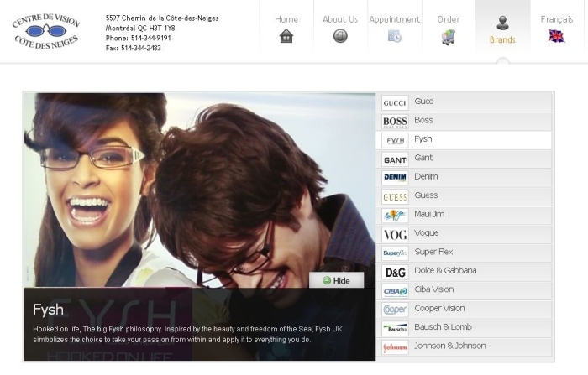This screenshot has width=588, height=375.
Task: Select Bausch & Lomb brand
Action: pyautogui.click(x=444, y=327)
